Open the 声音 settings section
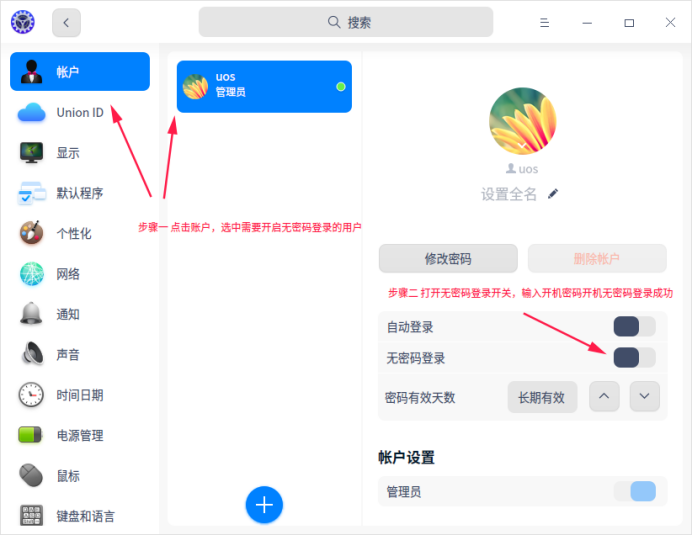 coord(80,354)
